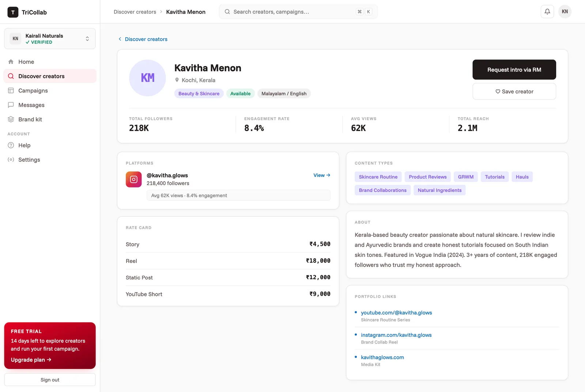Open the KN user avatar menu
This screenshot has height=392, width=585.
pyautogui.click(x=565, y=12)
